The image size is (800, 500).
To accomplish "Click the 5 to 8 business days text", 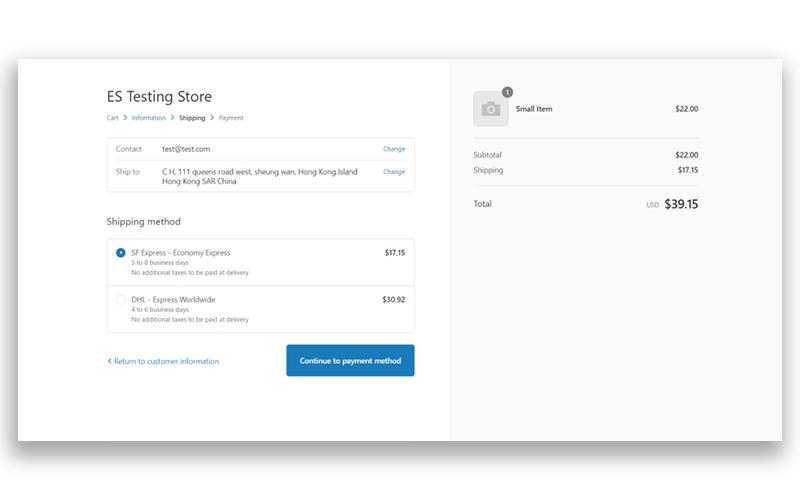I will point(160,263).
